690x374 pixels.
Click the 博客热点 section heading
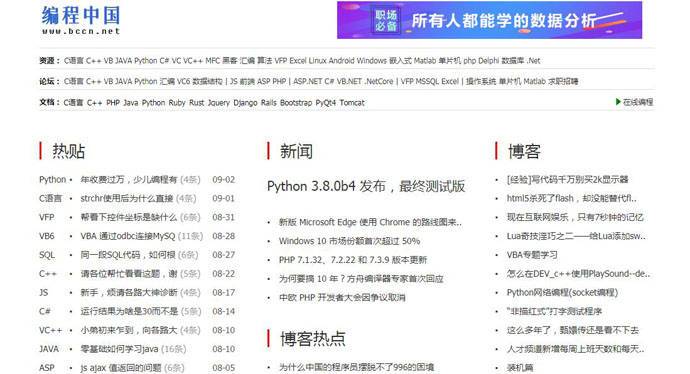pyautogui.click(x=313, y=338)
